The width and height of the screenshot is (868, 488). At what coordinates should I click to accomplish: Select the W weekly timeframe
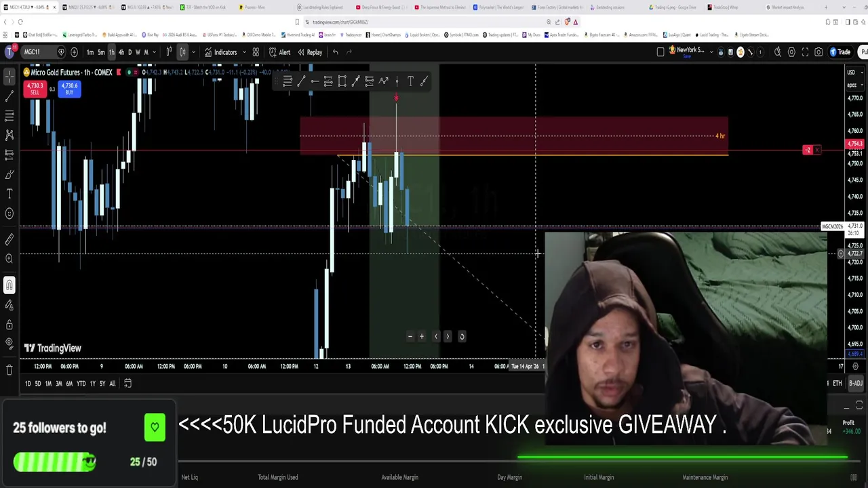pos(138,52)
